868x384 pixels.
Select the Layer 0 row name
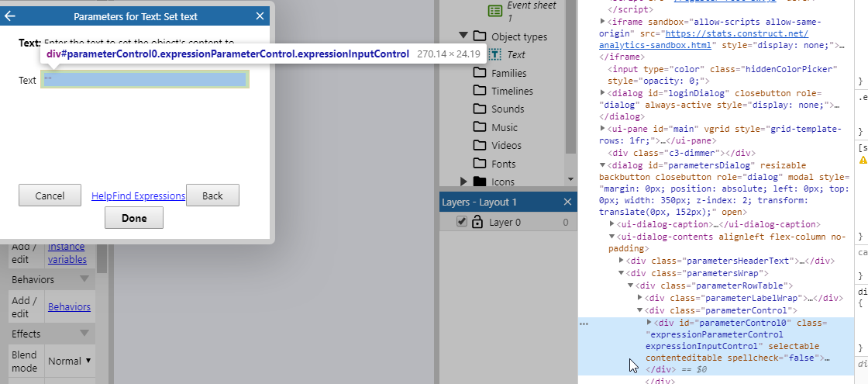click(x=505, y=222)
